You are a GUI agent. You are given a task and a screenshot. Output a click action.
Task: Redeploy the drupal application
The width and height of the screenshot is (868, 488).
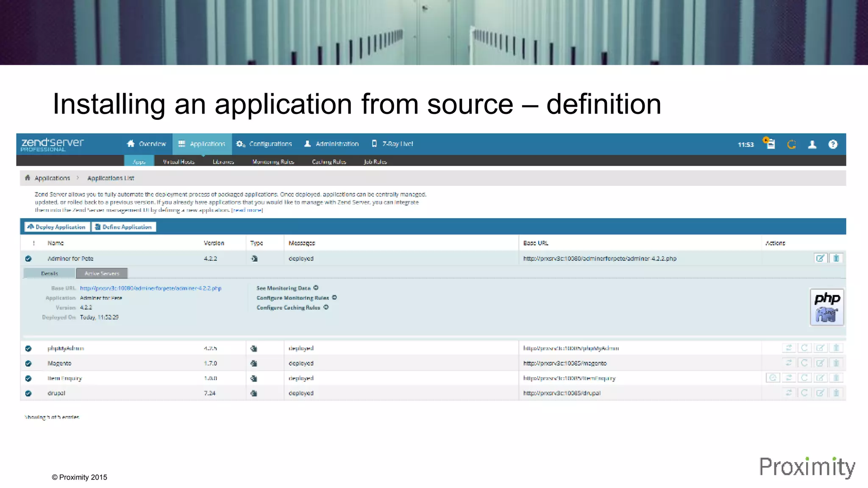click(804, 393)
